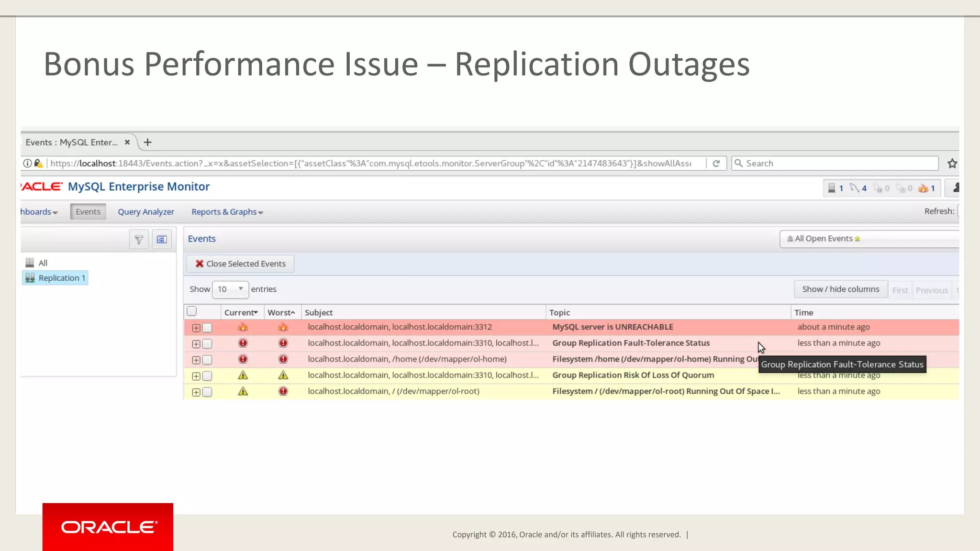Open the All Open Events filter dropdown
The width and height of the screenshot is (980, 551).
point(869,239)
